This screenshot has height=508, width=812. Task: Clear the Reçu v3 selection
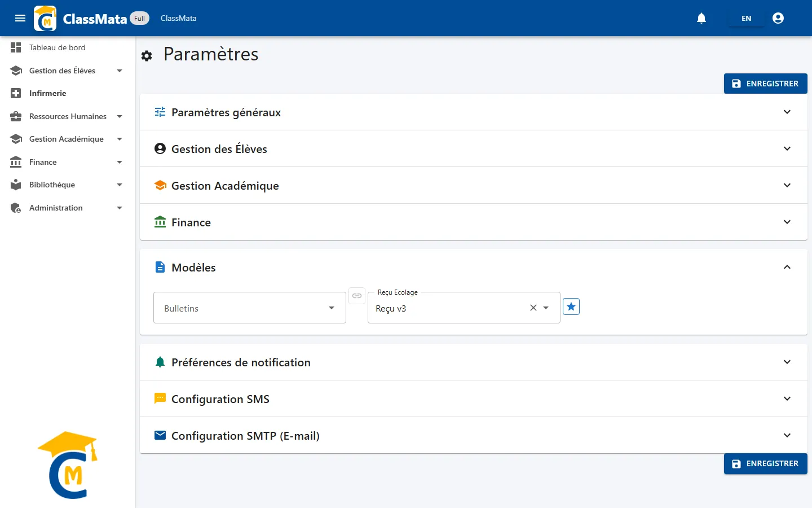tap(533, 308)
